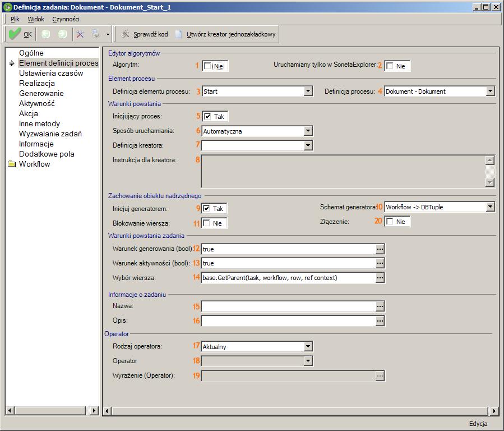Click the main panel horizontal scrollbar track

pyautogui.click(x=299, y=411)
